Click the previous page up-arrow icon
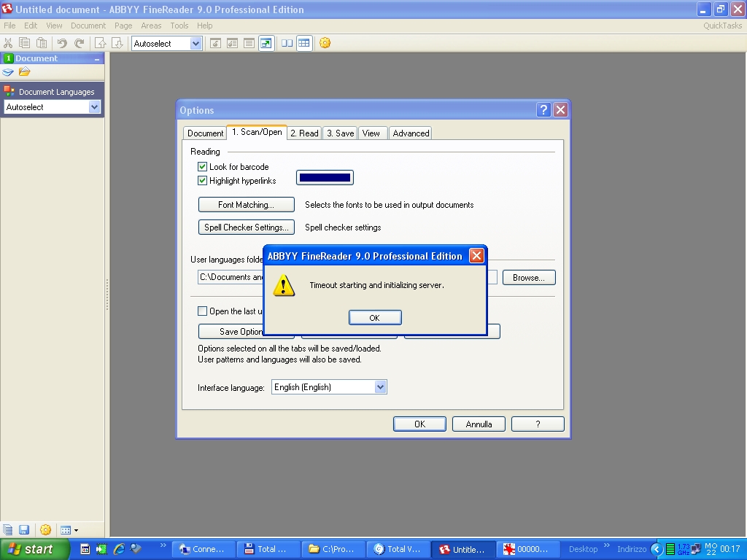The width and height of the screenshot is (747, 560). pos(100,43)
